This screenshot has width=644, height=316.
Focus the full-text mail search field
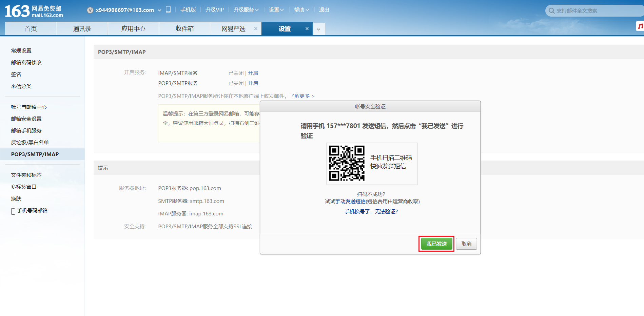tap(597, 11)
